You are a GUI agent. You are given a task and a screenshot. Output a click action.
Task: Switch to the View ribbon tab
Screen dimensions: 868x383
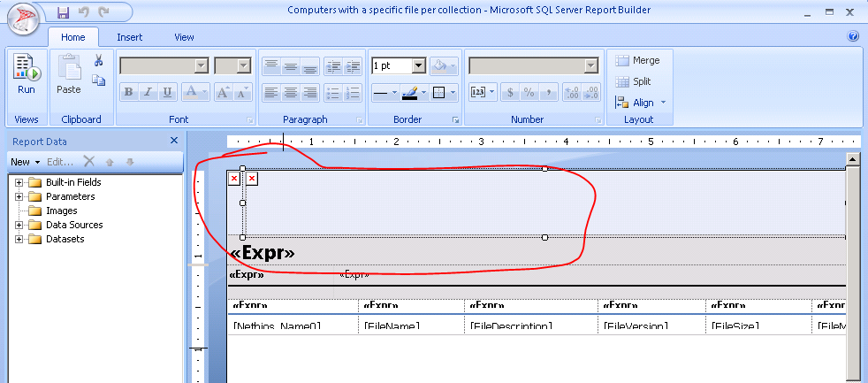pos(185,37)
